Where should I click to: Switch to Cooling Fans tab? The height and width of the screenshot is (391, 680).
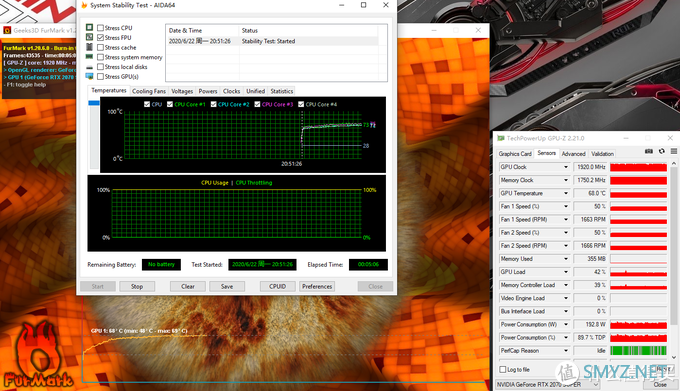[149, 91]
